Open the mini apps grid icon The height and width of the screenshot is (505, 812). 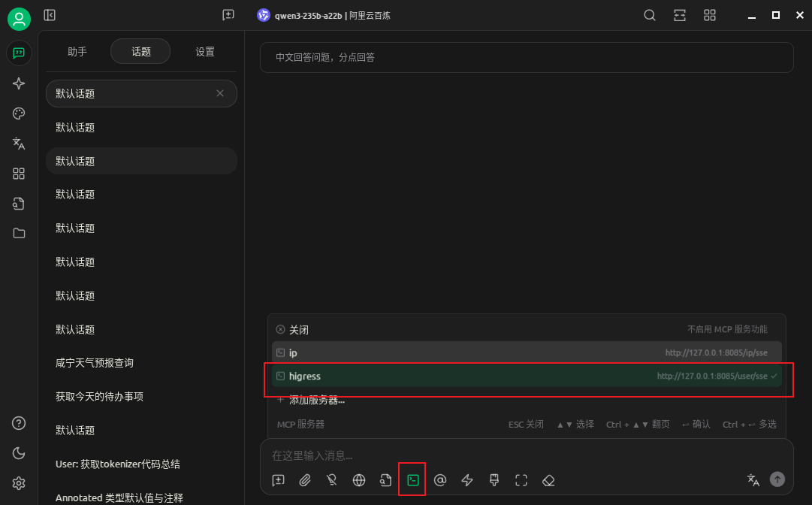pos(18,174)
